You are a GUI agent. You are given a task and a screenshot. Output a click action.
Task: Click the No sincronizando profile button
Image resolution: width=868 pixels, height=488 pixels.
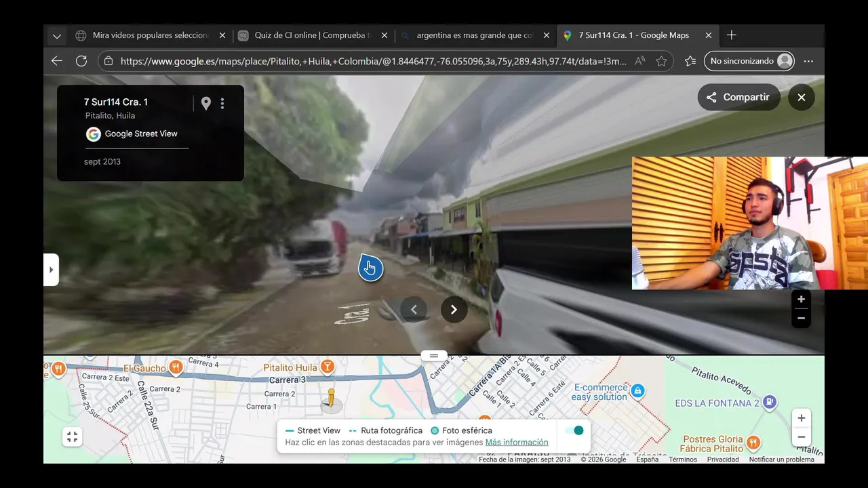[749, 61]
